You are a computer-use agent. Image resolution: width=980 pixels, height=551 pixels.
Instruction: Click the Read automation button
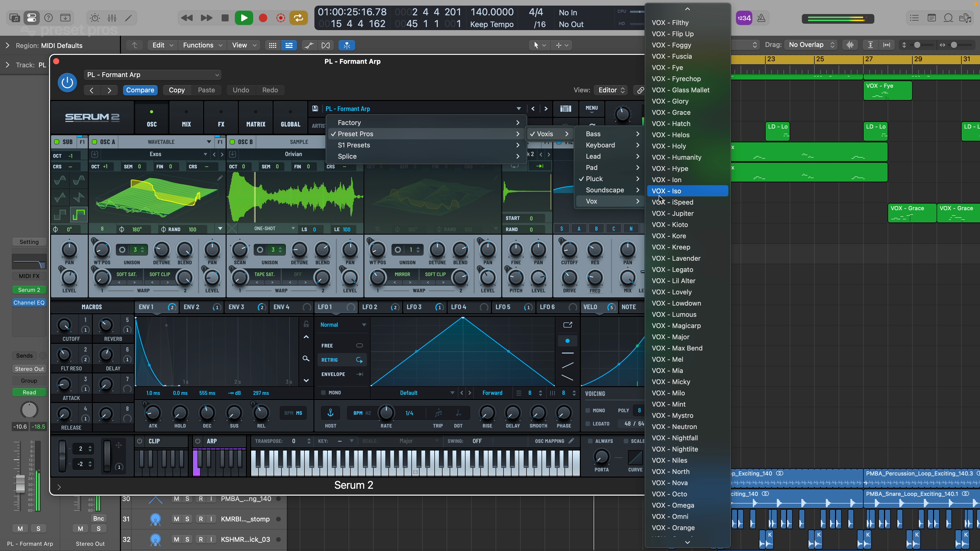click(x=29, y=392)
